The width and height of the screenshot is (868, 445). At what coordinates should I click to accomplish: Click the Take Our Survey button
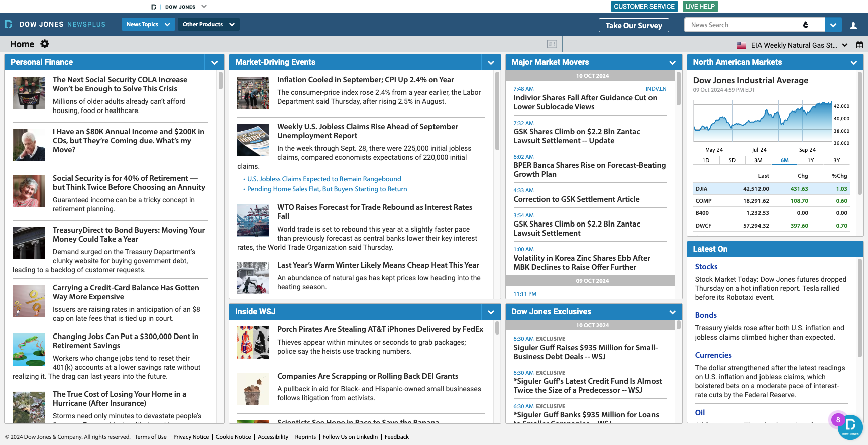click(633, 25)
